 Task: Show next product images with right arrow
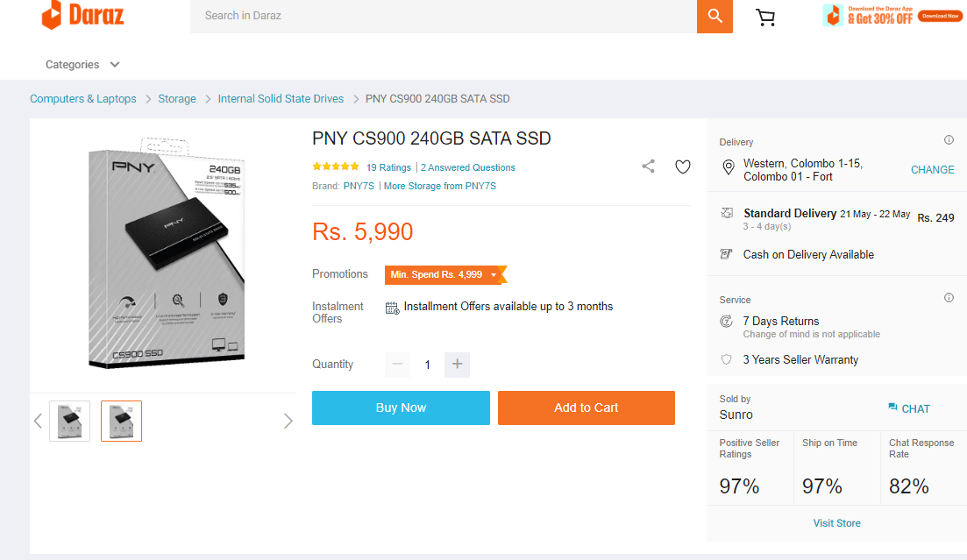[288, 422]
